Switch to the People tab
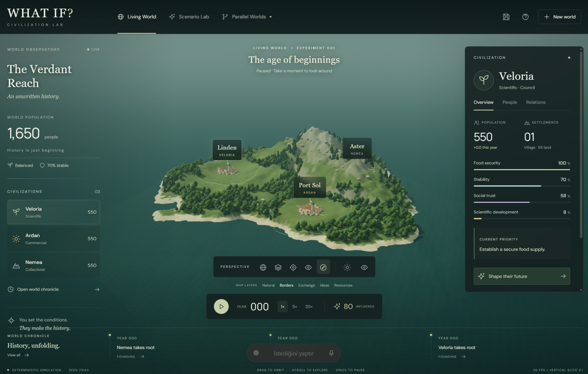Image resolution: width=588 pixels, height=374 pixels. [x=510, y=102]
